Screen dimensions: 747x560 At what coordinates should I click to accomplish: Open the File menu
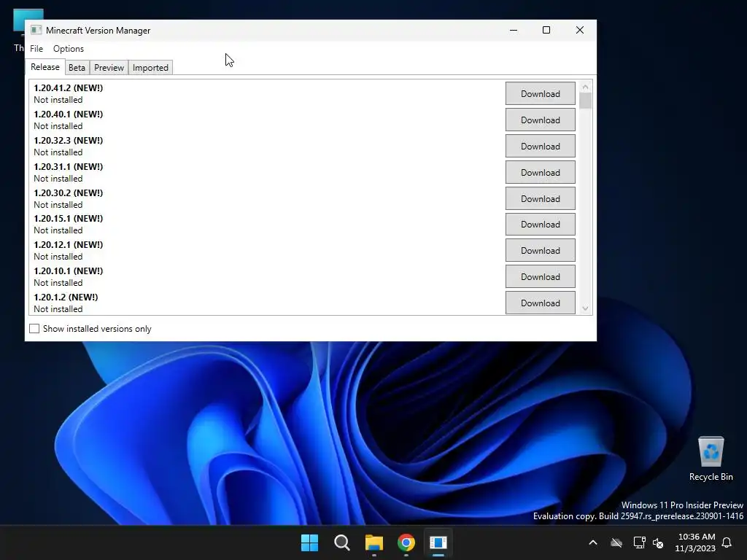(36, 49)
